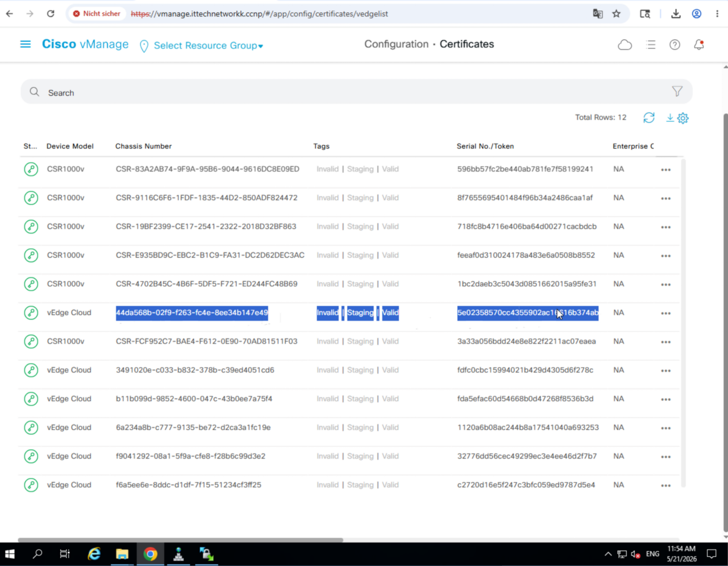Open row actions menu for CSR-19BF2399
This screenshot has height=566, width=728.
[666, 227]
